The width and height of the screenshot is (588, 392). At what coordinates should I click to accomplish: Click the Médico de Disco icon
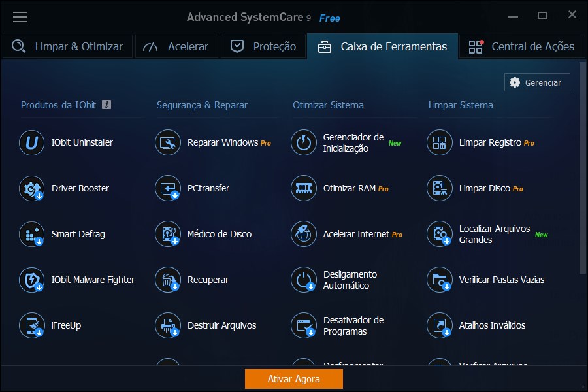tap(168, 234)
